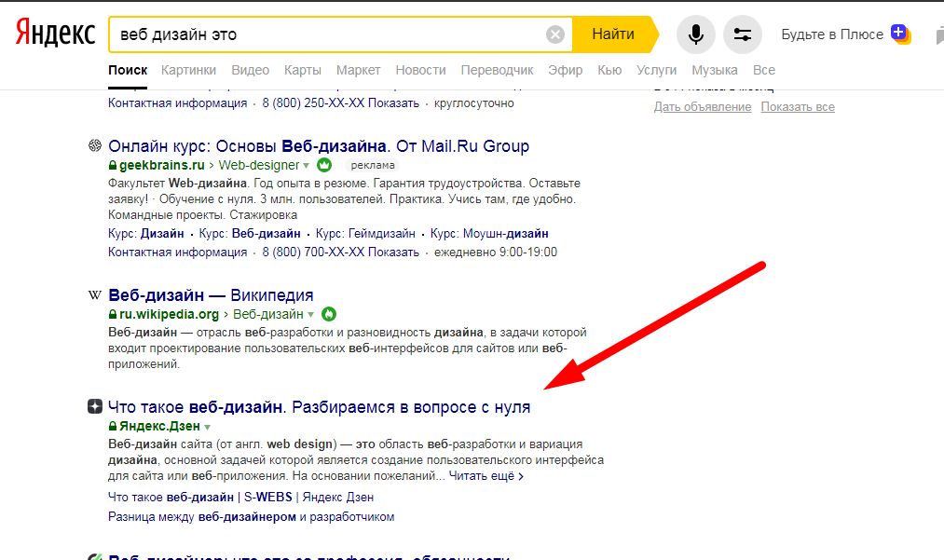Show phone 8 (800) 700-XX-XX Показать
This screenshot has width=944, height=560.
tap(341, 253)
